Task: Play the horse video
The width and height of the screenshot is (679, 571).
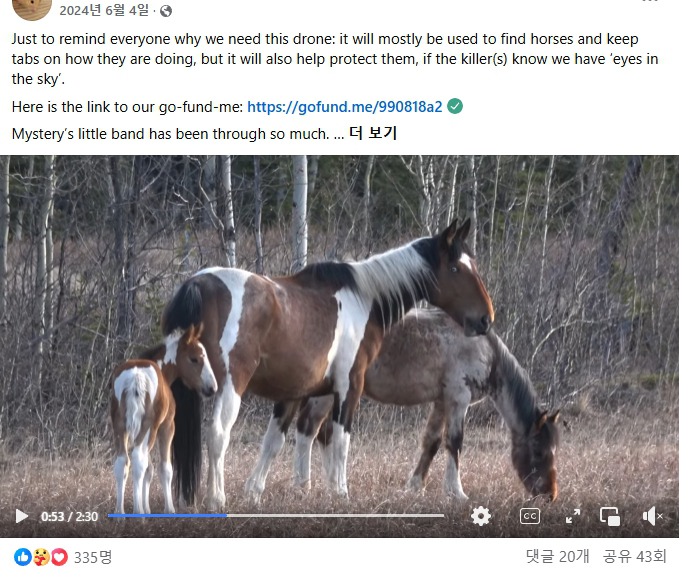Action: (x=21, y=516)
